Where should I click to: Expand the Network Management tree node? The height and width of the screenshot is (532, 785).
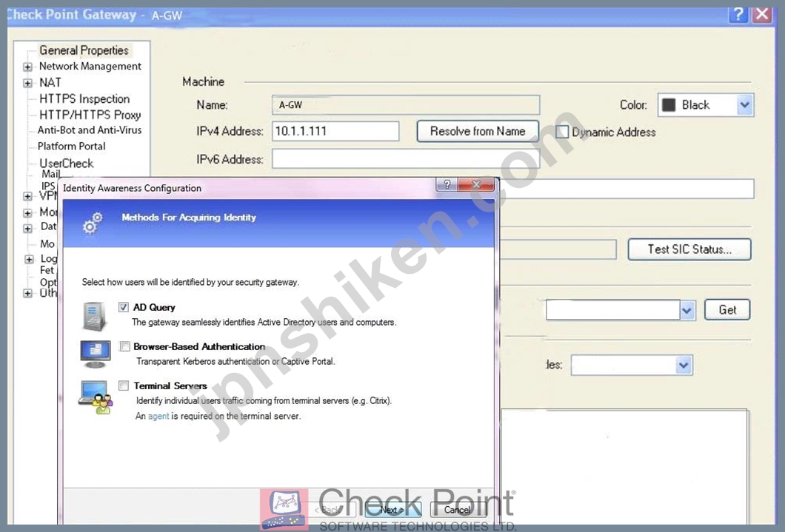pos(27,67)
